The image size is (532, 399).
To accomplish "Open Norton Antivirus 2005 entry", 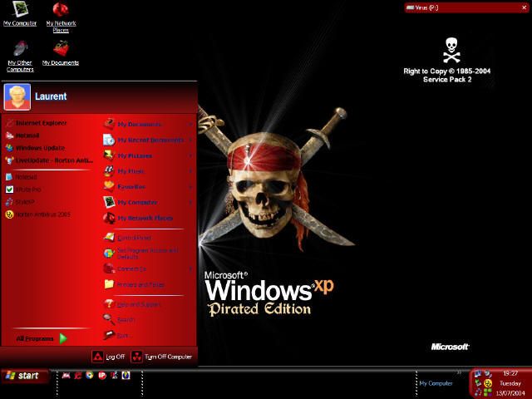I will 37,214.
